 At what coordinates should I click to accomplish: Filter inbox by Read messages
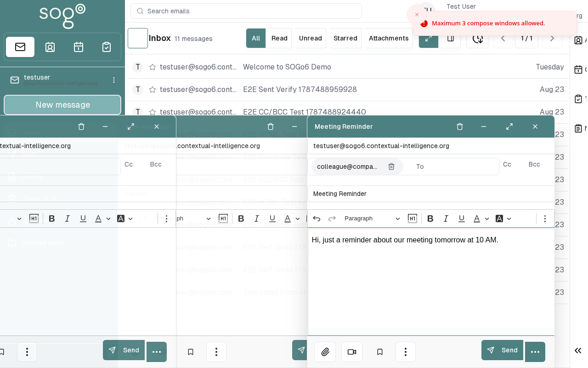279,38
